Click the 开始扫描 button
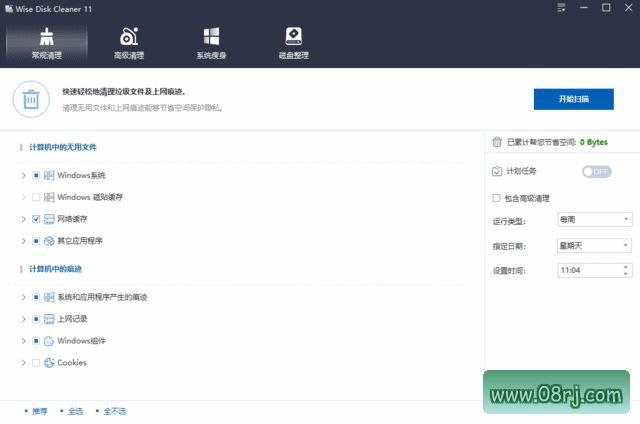Viewport: 640px width, 424px height. tap(573, 99)
